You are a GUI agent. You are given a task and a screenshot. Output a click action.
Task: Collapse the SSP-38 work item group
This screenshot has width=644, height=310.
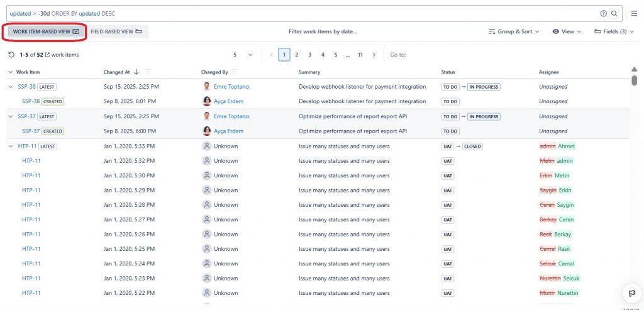[x=11, y=87]
